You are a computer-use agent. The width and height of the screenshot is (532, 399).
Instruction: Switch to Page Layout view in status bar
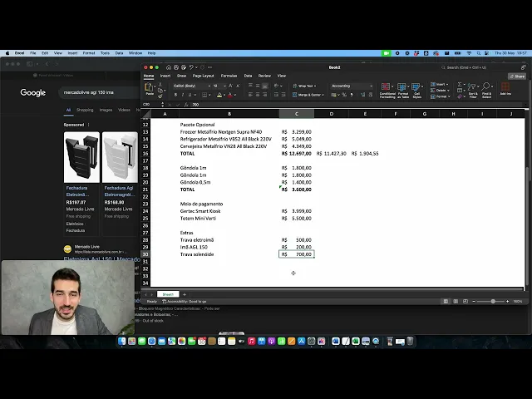[x=456, y=301]
